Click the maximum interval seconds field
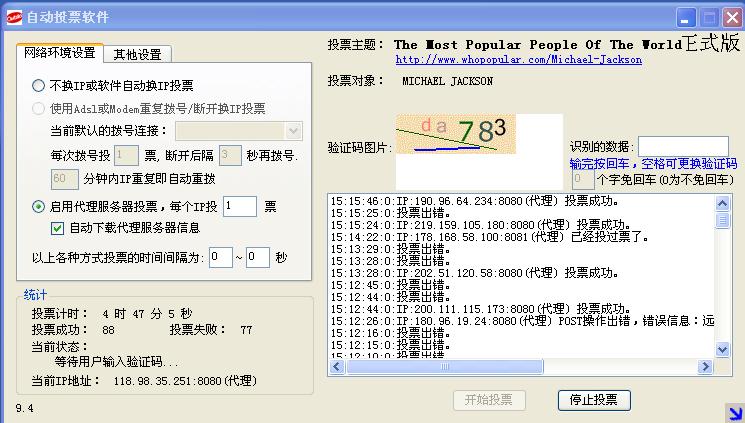This screenshot has height=423, width=745. pyautogui.click(x=258, y=257)
